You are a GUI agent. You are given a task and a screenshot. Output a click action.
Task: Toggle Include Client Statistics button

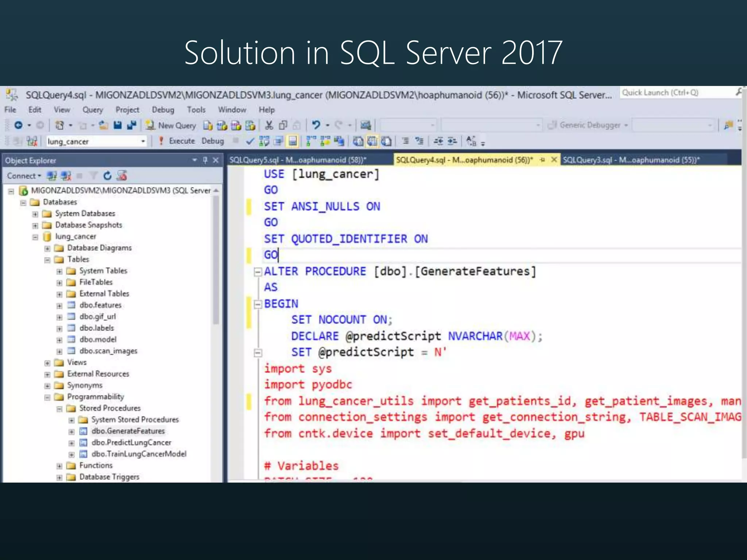click(x=339, y=141)
